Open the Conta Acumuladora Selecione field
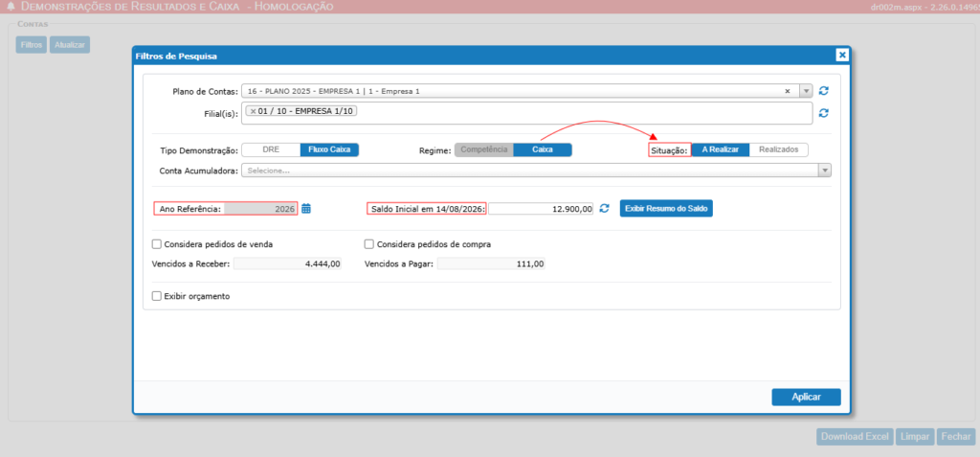 pos(536,171)
